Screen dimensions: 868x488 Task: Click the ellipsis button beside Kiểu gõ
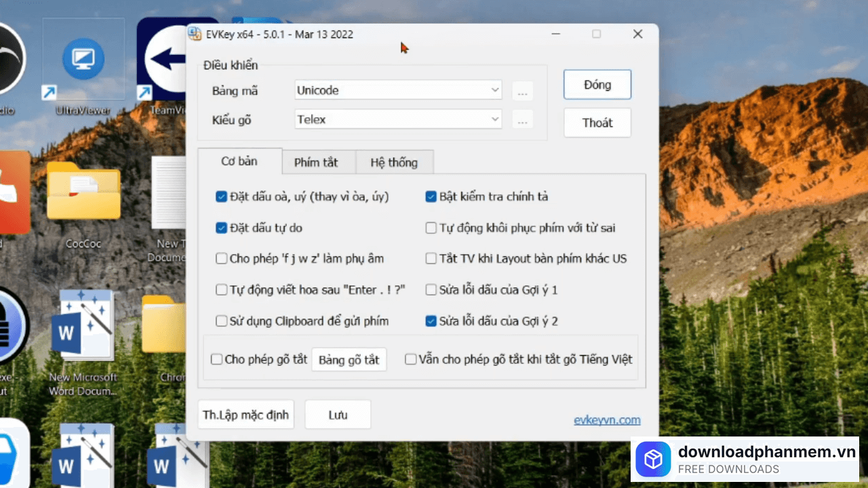[x=522, y=120]
